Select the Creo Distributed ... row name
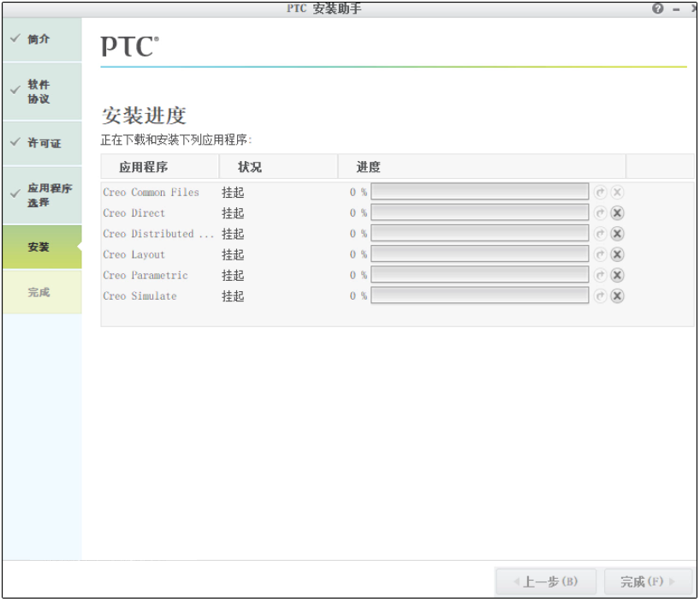The height and width of the screenshot is (602, 700). click(x=158, y=234)
